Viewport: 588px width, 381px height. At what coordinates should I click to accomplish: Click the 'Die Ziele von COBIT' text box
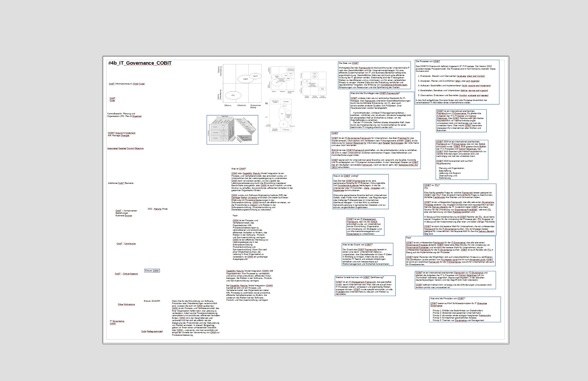pyautogui.click(x=374, y=75)
